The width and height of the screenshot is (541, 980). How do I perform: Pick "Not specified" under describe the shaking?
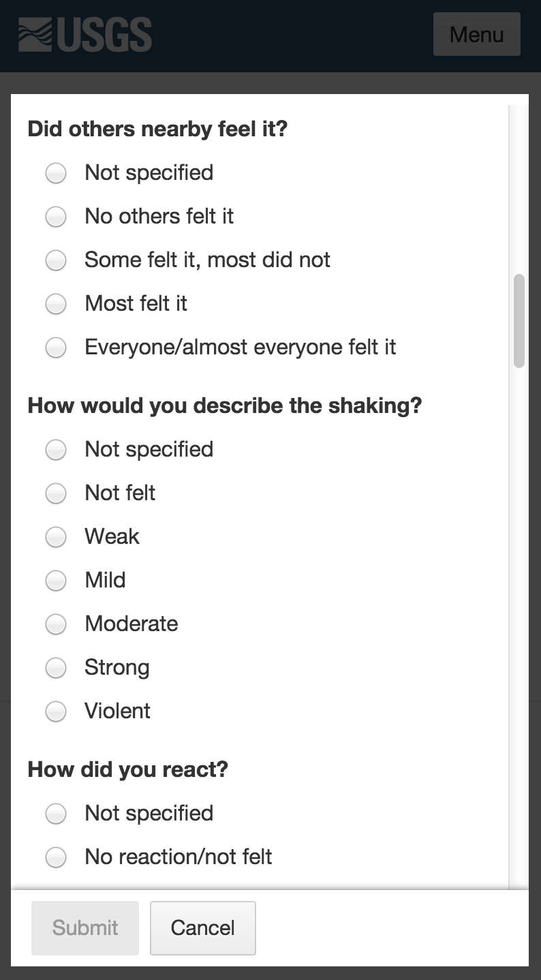pos(56,450)
